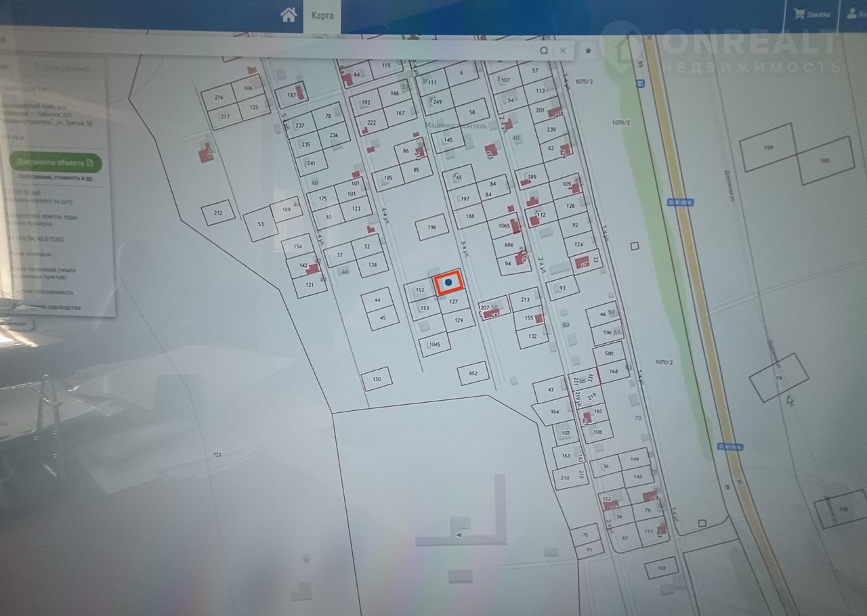Screen dimensions: 867x616
Task: Select parcel 212 on the map
Action: (x=218, y=213)
